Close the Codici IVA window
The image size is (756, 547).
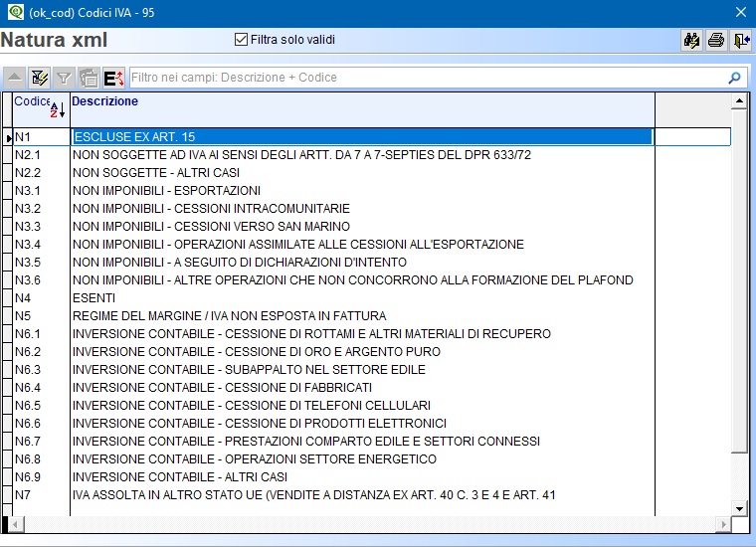(740, 12)
